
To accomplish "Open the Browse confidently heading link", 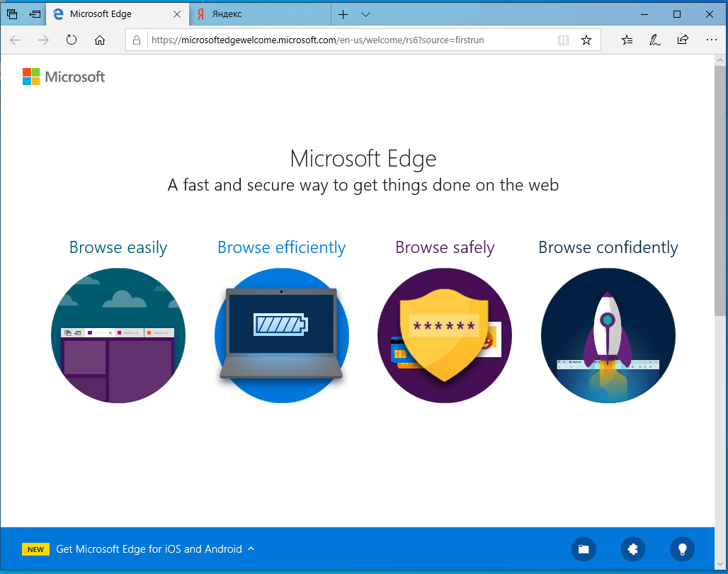I will click(x=608, y=248).
